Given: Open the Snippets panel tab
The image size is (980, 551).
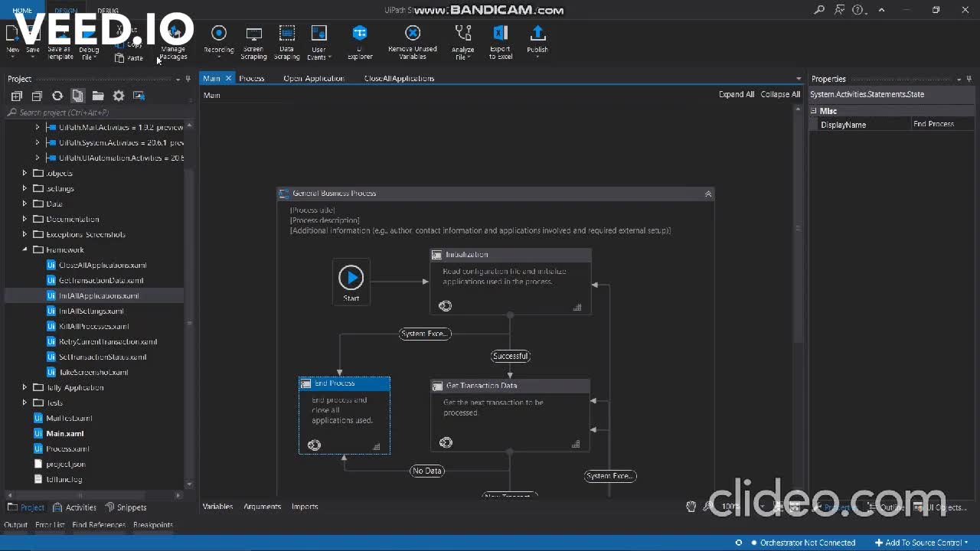Looking at the screenshot, I should point(126,507).
